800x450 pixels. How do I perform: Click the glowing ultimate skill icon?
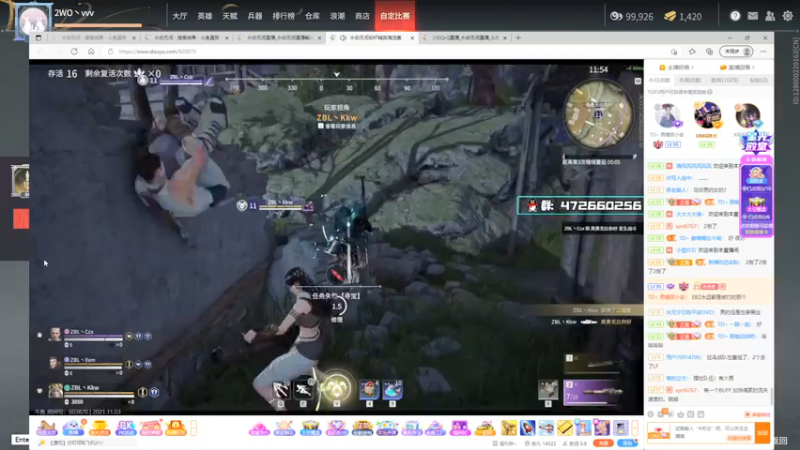(x=336, y=389)
